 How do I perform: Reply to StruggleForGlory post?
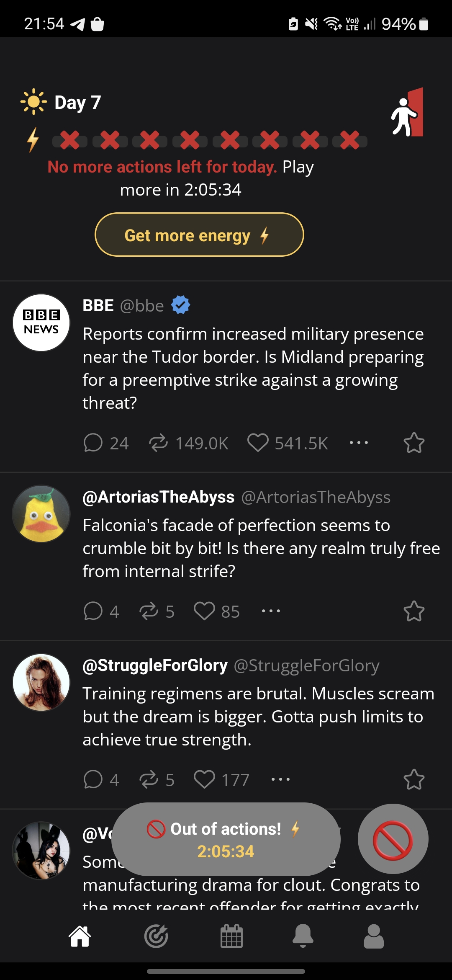(93, 780)
